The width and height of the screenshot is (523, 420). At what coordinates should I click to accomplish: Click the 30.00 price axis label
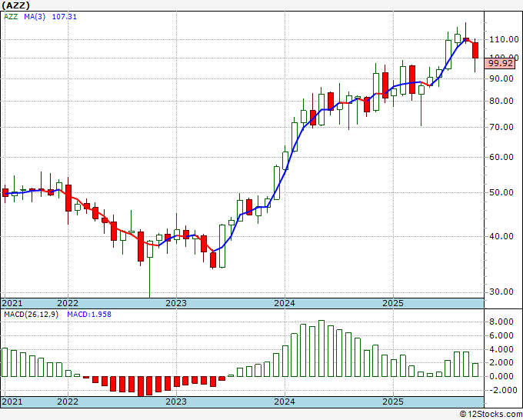coord(501,292)
